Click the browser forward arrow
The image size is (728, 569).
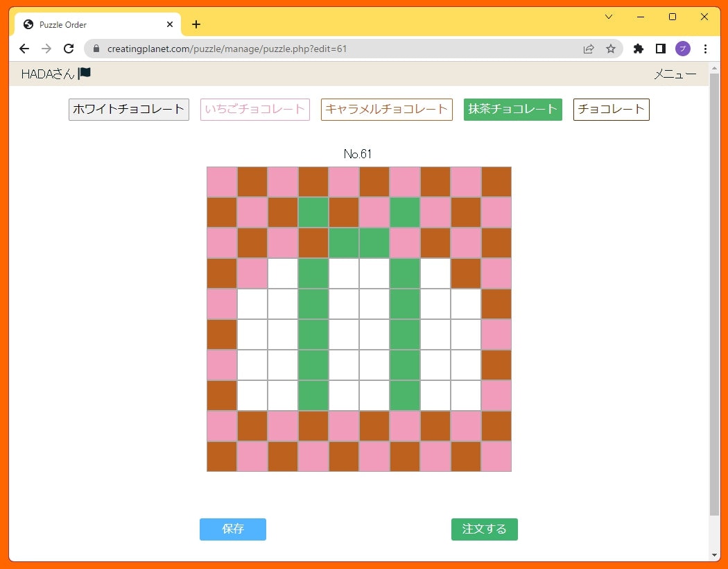[46, 49]
